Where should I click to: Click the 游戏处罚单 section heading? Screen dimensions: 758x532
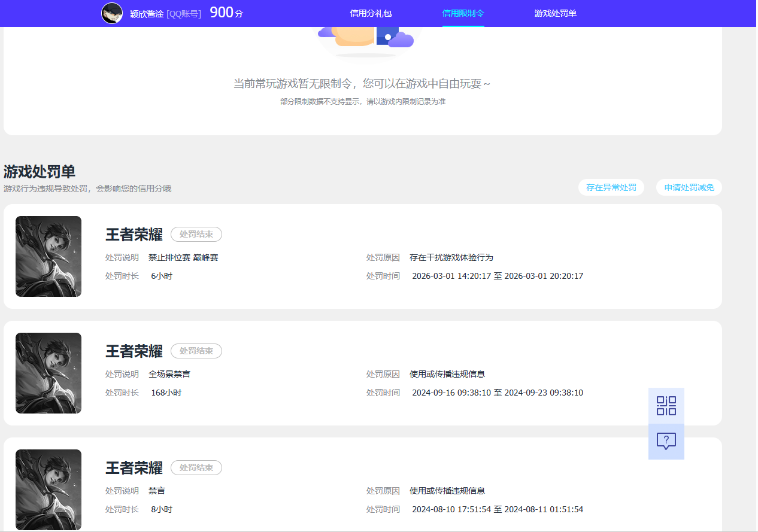[40, 172]
